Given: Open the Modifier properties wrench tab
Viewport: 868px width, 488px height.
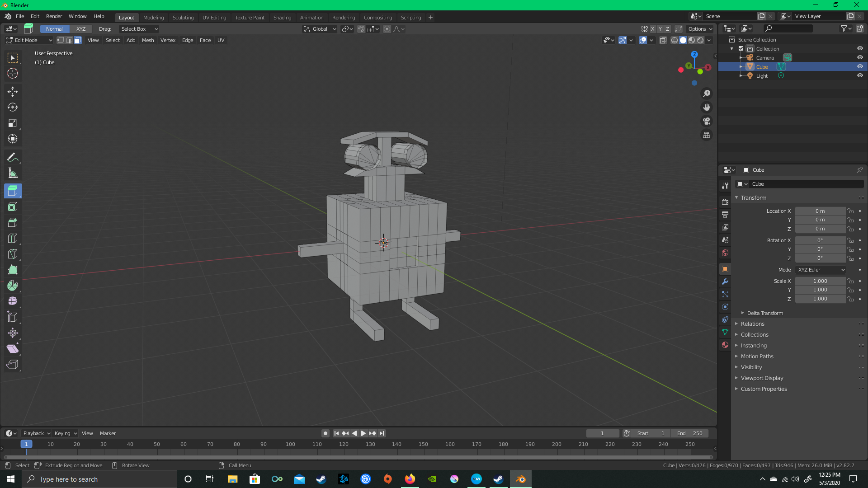Looking at the screenshot, I should 725,282.
